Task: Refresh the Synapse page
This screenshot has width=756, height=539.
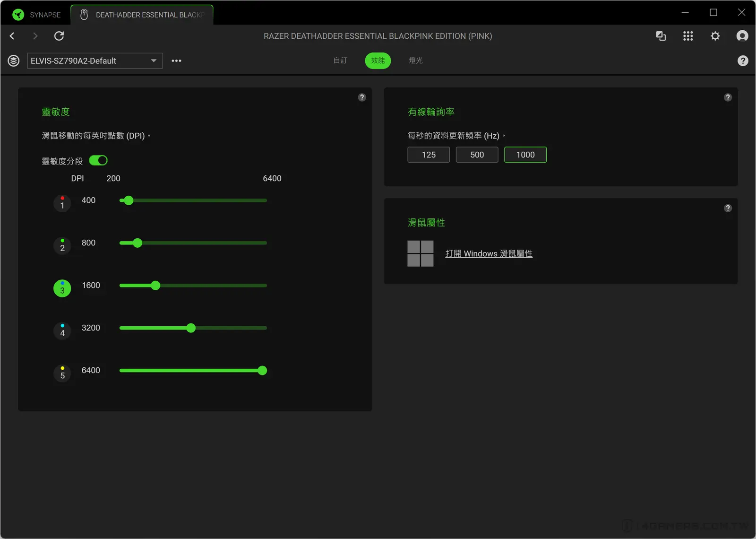Action: (x=59, y=36)
